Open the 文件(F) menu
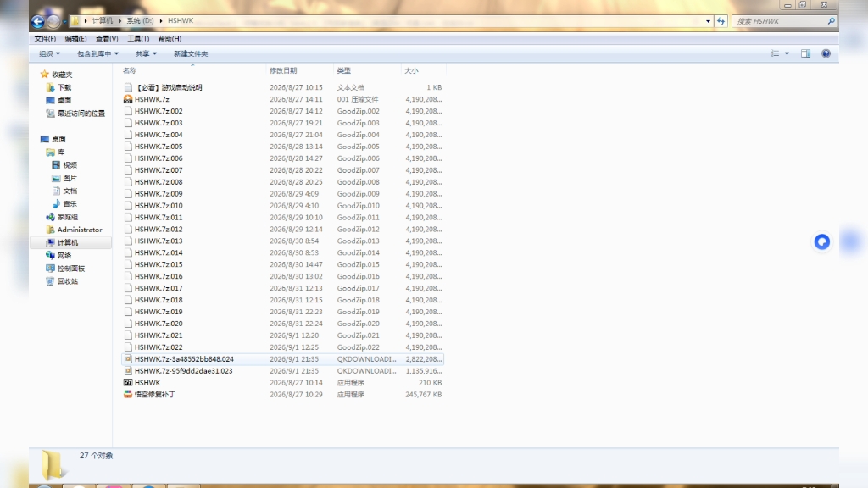The width and height of the screenshot is (868, 488). pyautogui.click(x=45, y=39)
